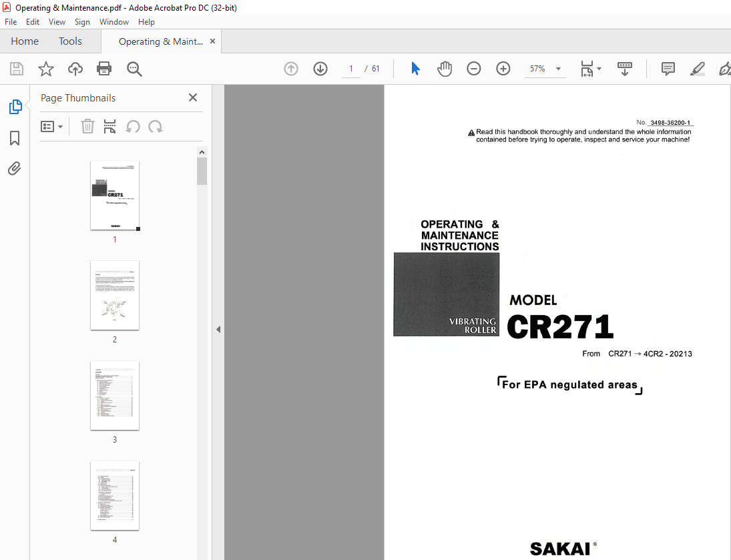Rotate page counterclockwise

tap(133, 126)
